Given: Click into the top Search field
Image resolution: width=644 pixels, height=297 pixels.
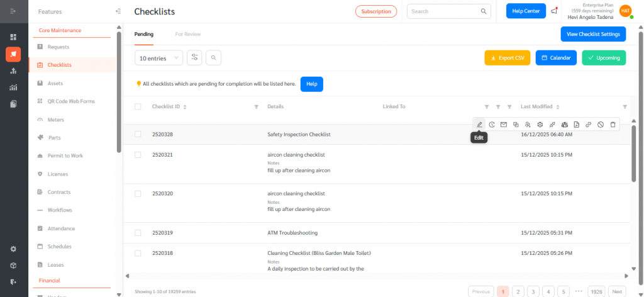Looking at the screenshot, I should [x=443, y=11].
